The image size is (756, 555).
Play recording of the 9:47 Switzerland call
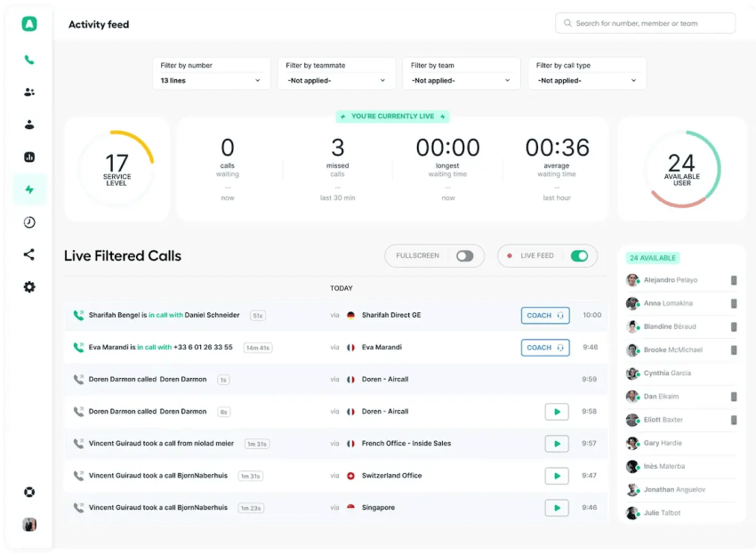[x=557, y=476]
